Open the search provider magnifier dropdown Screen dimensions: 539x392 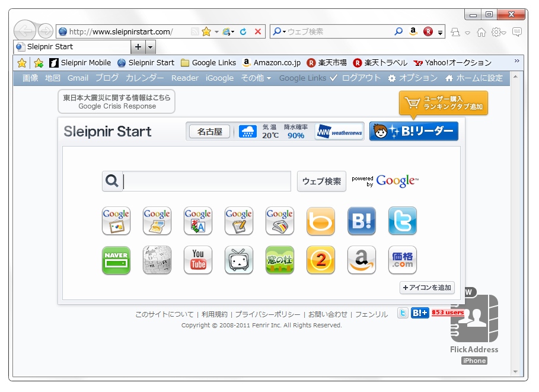(279, 31)
